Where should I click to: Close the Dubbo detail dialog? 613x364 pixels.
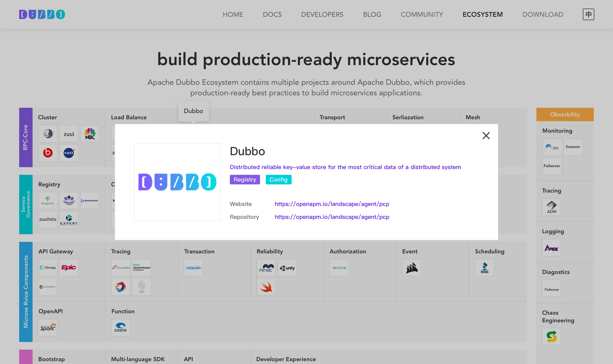tap(486, 136)
